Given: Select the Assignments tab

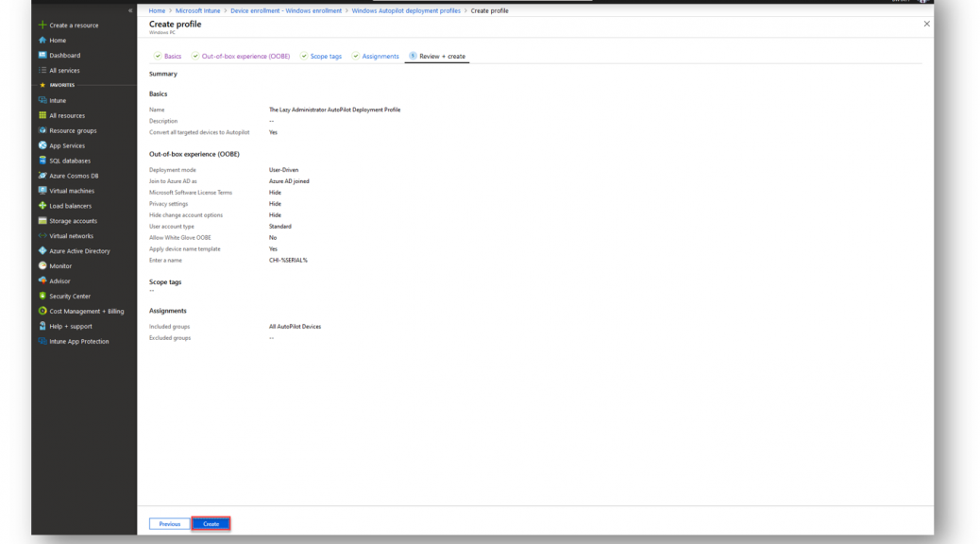Looking at the screenshot, I should 375,57.
